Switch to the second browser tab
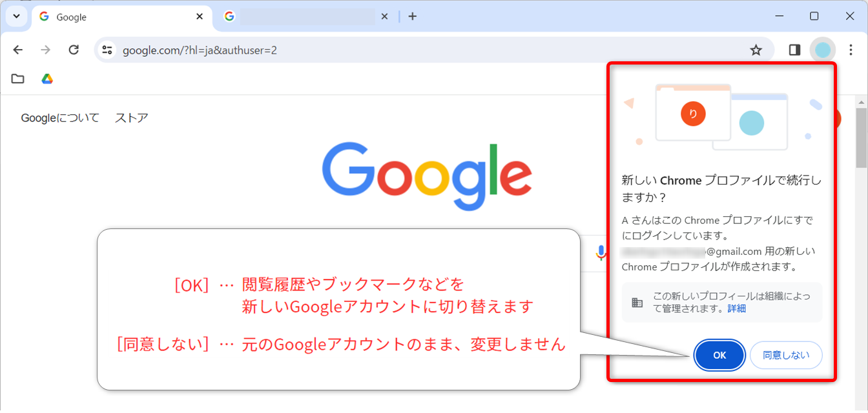 tap(304, 17)
